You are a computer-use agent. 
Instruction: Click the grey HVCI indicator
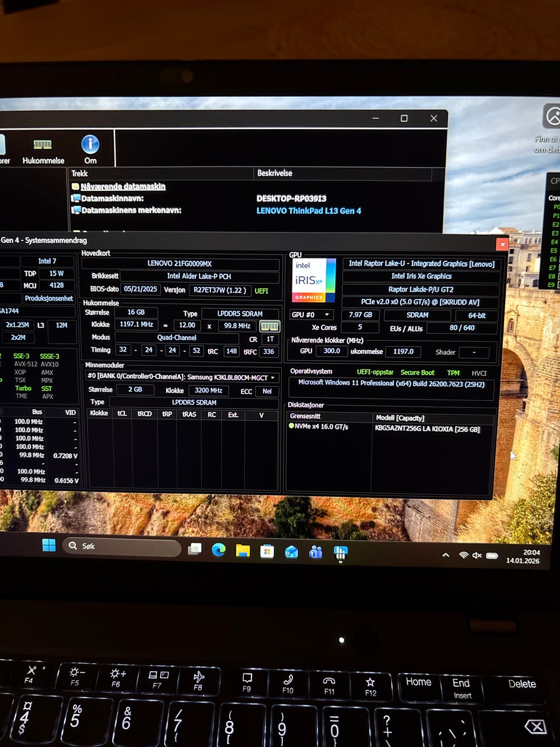(x=479, y=373)
